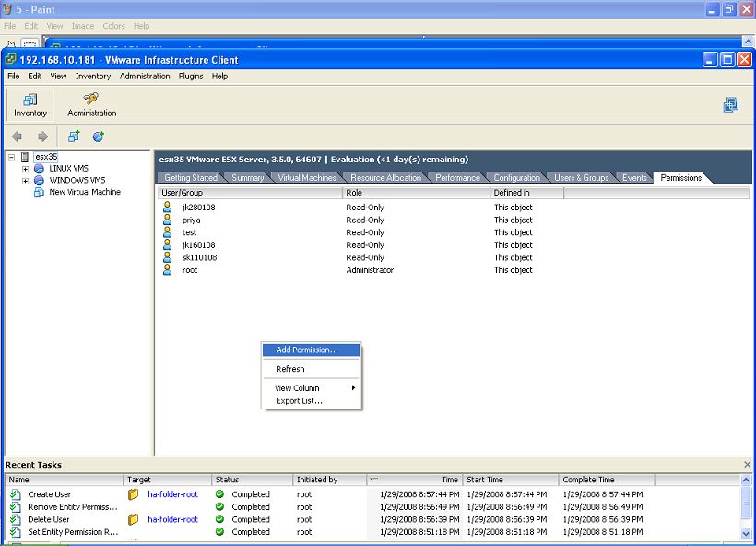Switch to the Users & Groups tab
756x546 pixels.
[582, 177]
